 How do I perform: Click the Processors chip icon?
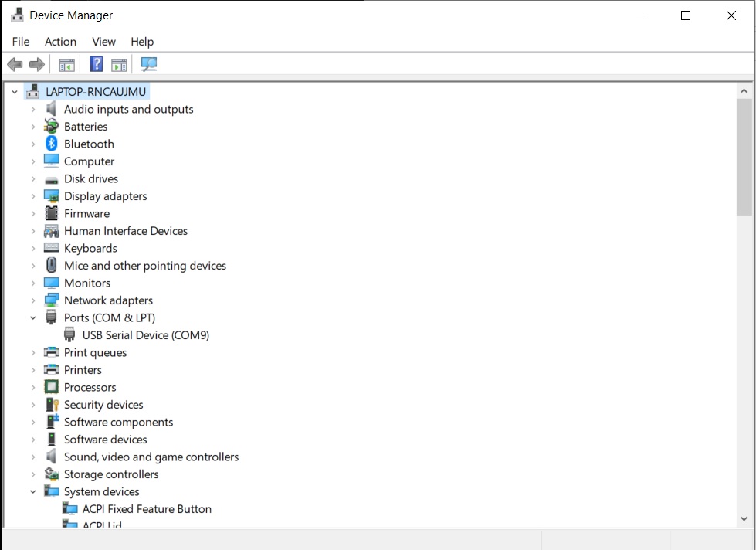point(52,387)
